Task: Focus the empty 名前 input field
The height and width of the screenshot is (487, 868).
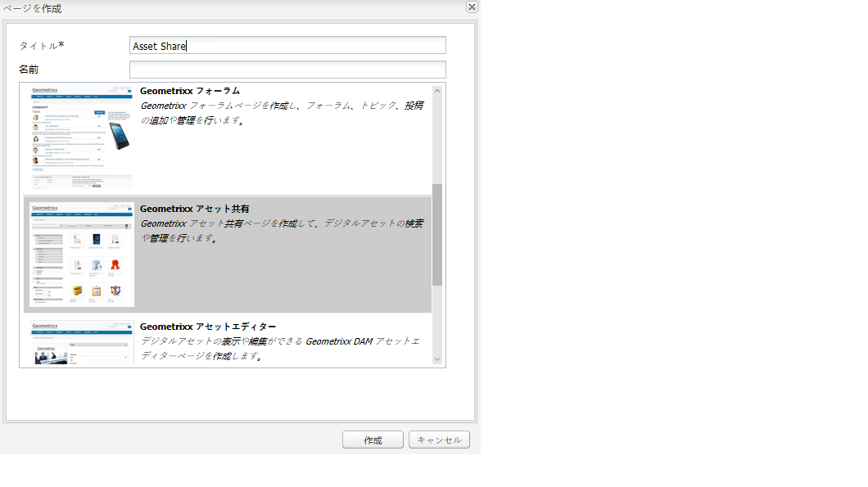Action: [x=287, y=70]
